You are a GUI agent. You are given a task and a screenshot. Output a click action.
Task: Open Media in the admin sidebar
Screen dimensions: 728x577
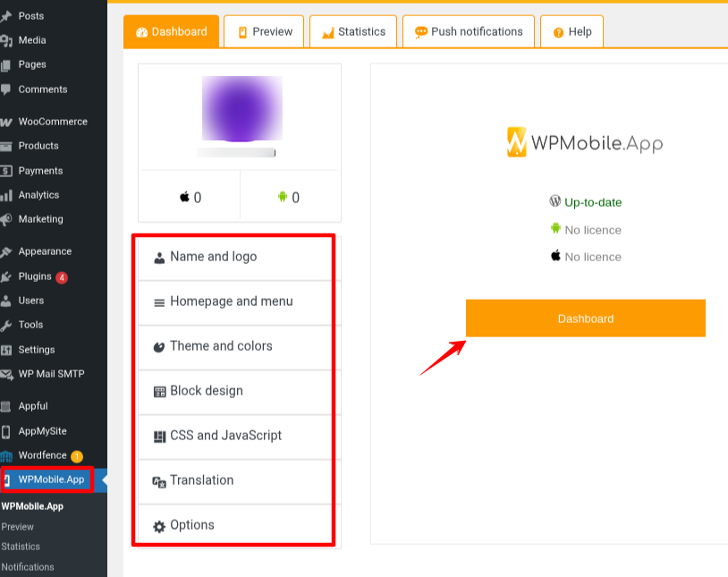[32, 40]
